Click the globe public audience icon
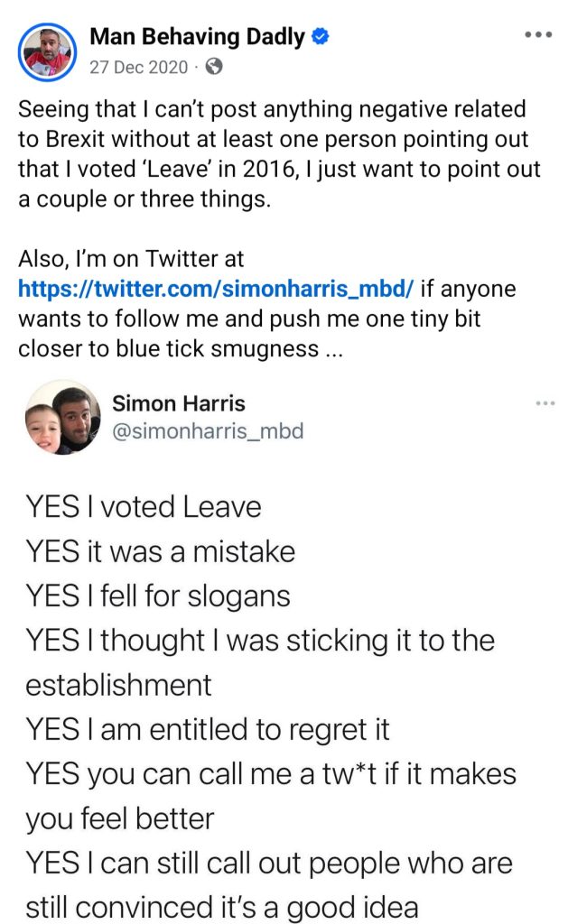568x924 pixels. click(214, 66)
